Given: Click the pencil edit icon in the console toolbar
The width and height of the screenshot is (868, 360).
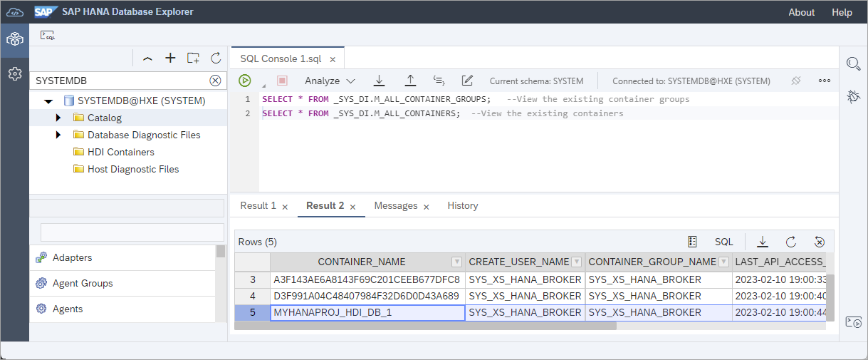Looking at the screenshot, I should point(467,81).
